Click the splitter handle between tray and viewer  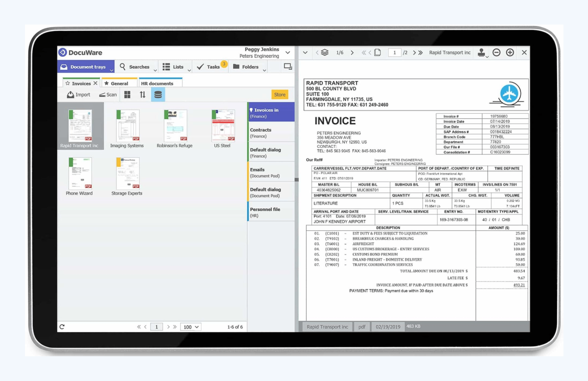click(296, 180)
